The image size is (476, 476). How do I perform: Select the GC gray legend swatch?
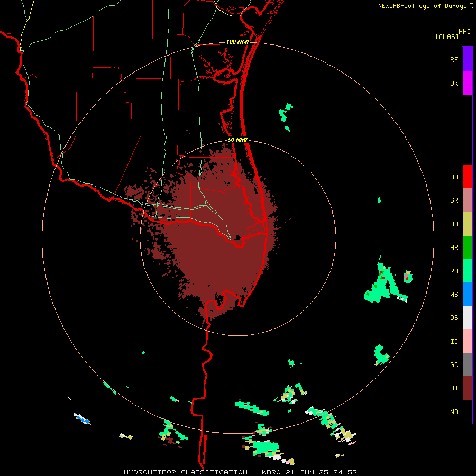pyautogui.click(x=467, y=364)
